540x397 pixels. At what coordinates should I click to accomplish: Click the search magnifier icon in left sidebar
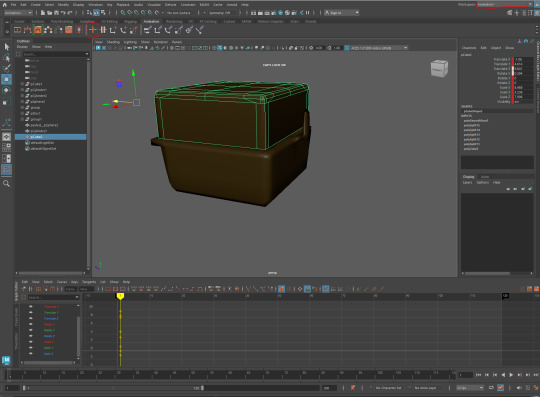(6, 184)
